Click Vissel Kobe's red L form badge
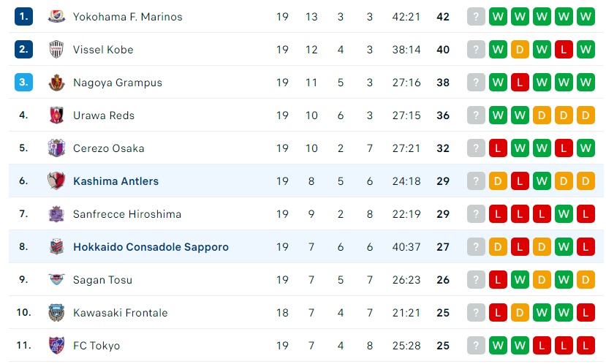The image size is (606, 364). pyautogui.click(x=564, y=50)
